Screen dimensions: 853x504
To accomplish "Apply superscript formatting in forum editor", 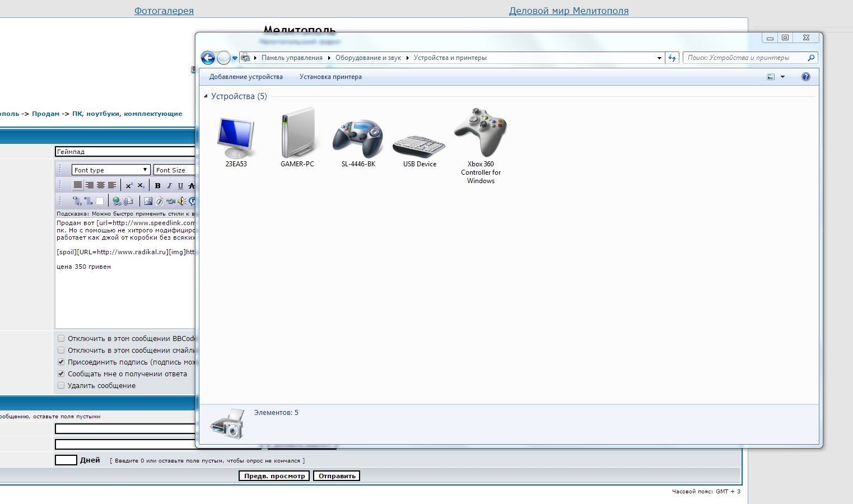I will click(x=129, y=185).
